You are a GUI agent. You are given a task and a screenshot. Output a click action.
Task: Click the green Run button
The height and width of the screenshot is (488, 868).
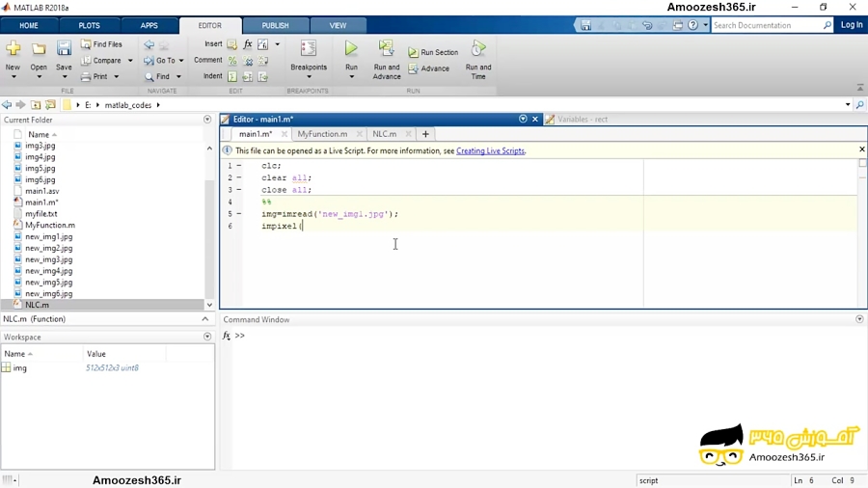tap(351, 48)
